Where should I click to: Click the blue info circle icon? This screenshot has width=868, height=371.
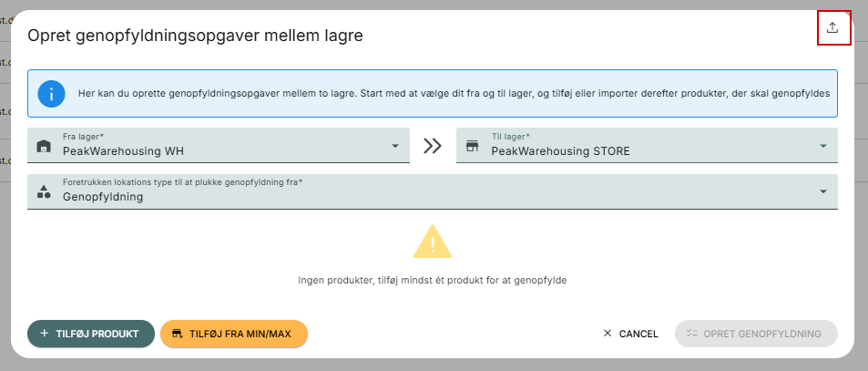52,94
